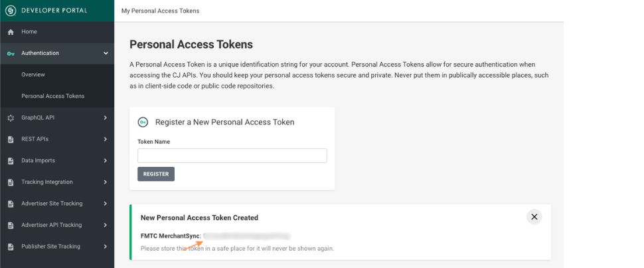The width and height of the screenshot is (644, 268).
Task: Expand the REST APIs submenu arrow
Action: [x=106, y=139]
